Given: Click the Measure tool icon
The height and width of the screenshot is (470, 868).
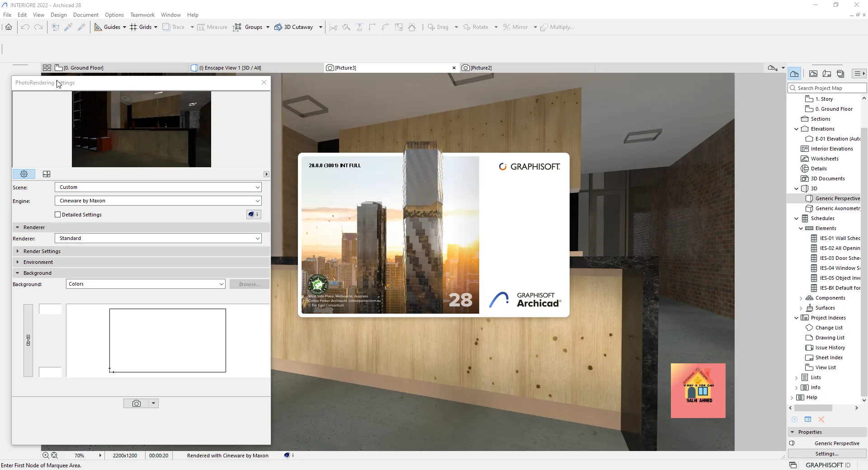Looking at the screenshot, I should pyautogui.click(x=201, y=27).
